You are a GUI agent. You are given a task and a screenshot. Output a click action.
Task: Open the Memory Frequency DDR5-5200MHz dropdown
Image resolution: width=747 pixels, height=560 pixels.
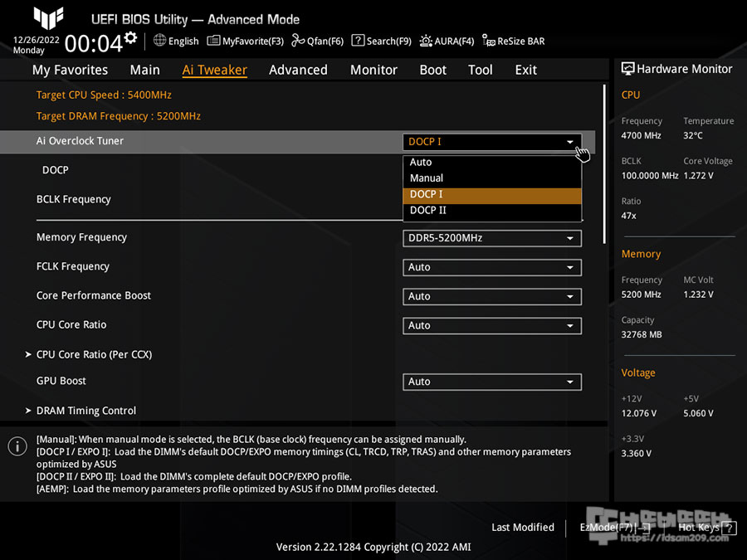[x=492, y=238]
